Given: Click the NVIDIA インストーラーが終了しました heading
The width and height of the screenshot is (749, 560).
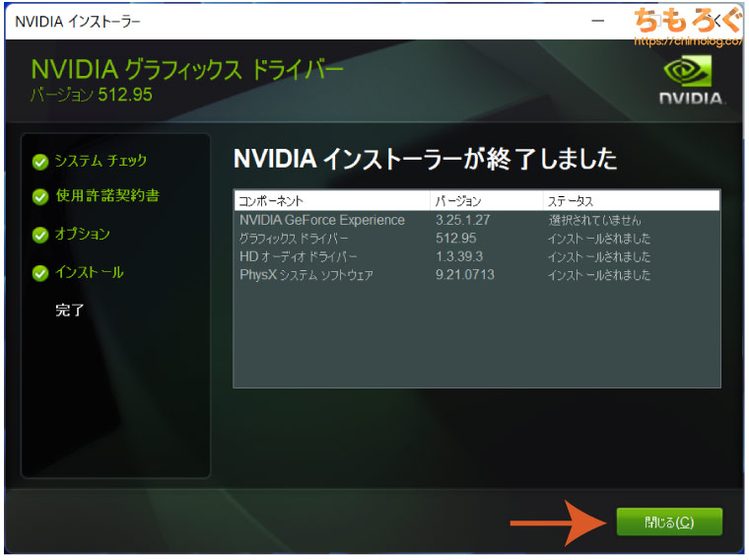Looking at the screenshot, I should click(425, 159).
